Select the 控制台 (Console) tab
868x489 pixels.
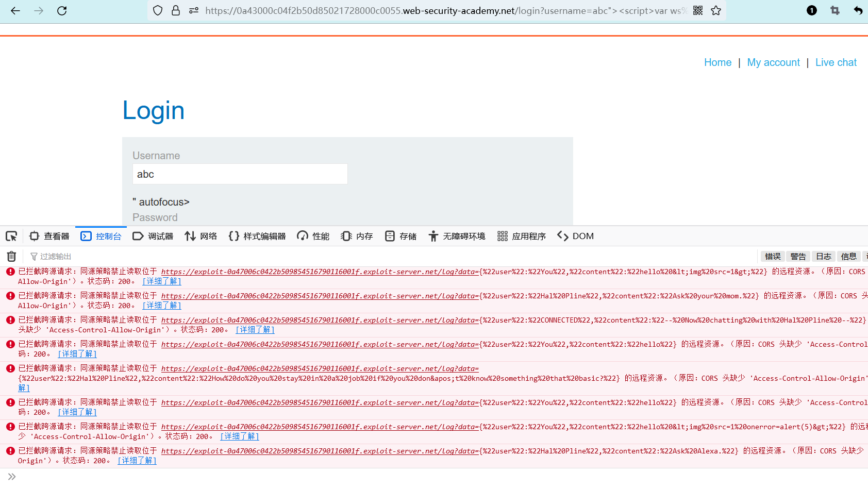[x=101, y=236]
